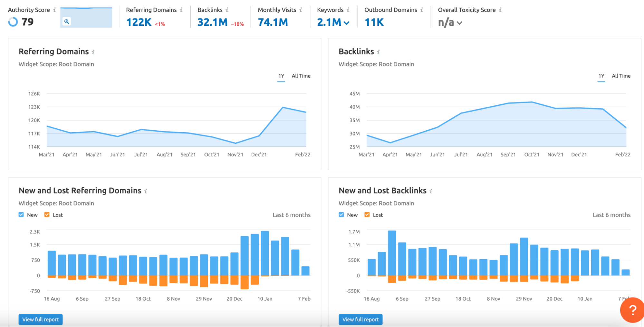The width and height of the screenshot is (644, 327).
Task: Toggle New checkbox in Backlinks widget
Action: click(341, 215)
